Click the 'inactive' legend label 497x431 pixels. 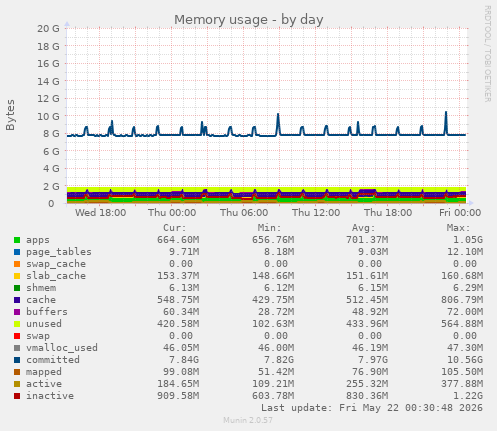tap(50, 396)
